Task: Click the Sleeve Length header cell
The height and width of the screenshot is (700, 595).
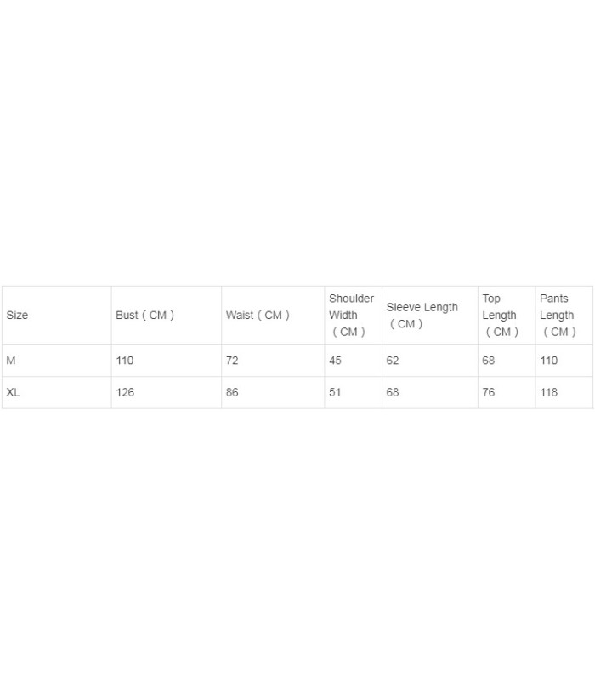Action: point(430,316)
